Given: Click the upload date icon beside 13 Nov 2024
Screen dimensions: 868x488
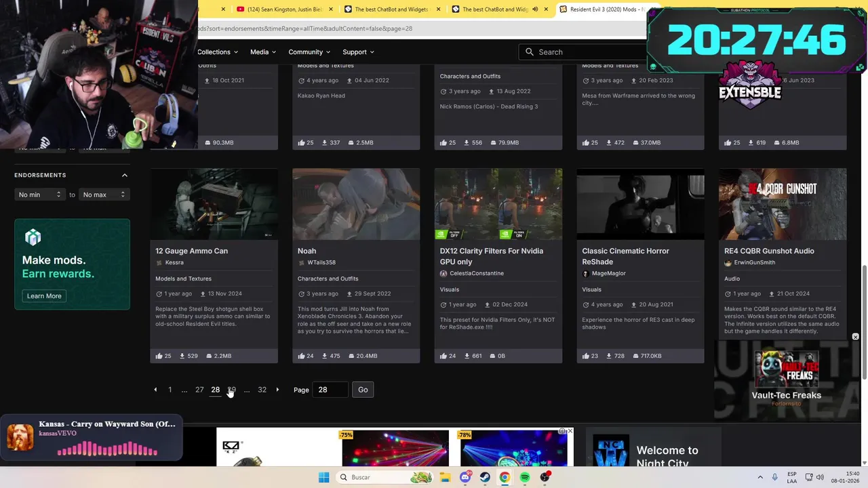Looking at the screenshot, I should pyautogui.click(x=203, y=293).
